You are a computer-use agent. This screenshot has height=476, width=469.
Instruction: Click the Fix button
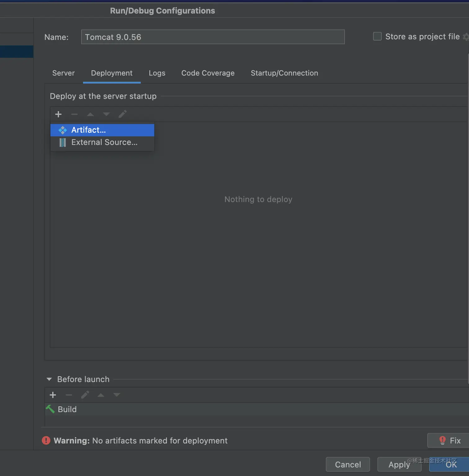click(x=449, y=440)
